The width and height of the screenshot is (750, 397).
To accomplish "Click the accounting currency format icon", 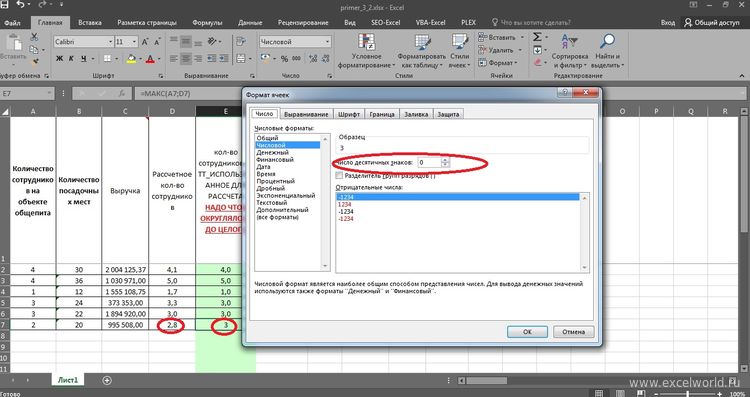I will click(x=265, y=58).
